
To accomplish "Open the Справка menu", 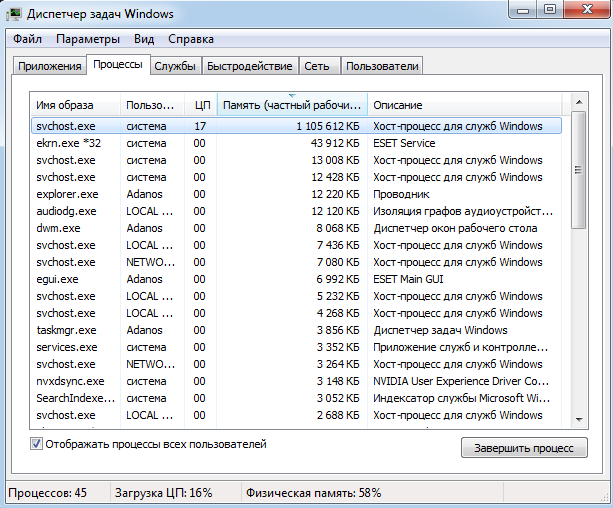I will tap(190, 40).
